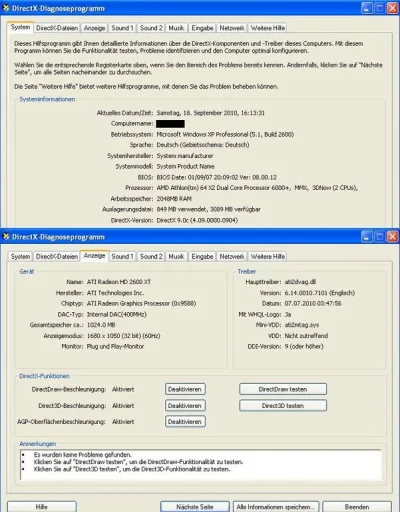Open Netzwerk tab in upper window
The height and width of the screenshot is (512, 400).
pos(232,28)
